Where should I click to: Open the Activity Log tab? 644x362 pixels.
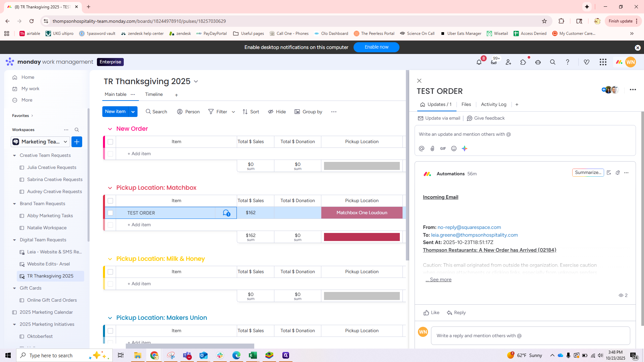tap(493, 105)
